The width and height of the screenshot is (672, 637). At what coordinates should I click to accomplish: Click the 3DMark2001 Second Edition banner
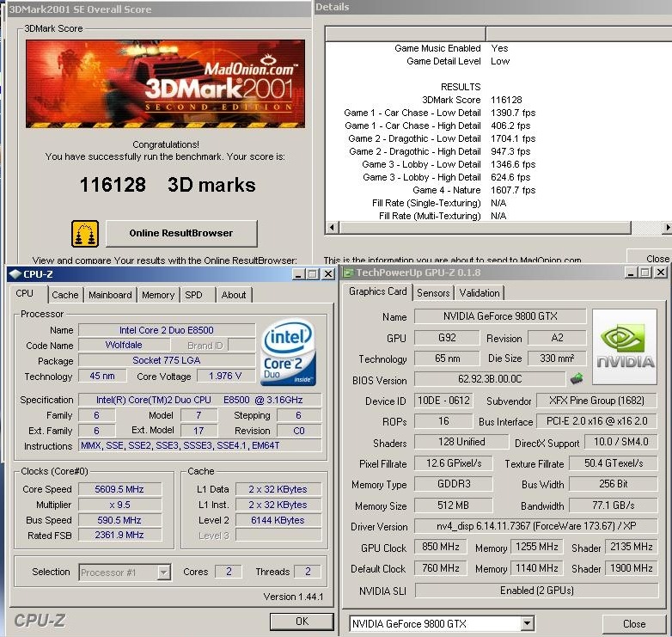[x=166, y=83]
